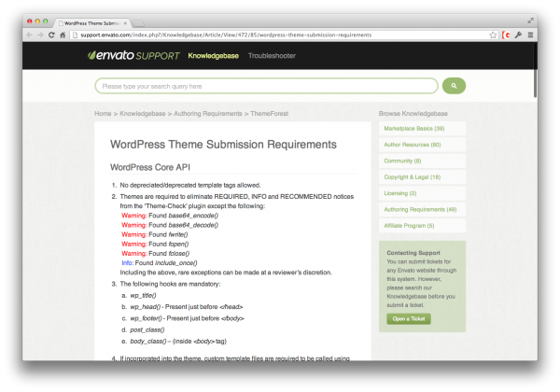Select the WordPress Theme Submission browser tab

91,23
